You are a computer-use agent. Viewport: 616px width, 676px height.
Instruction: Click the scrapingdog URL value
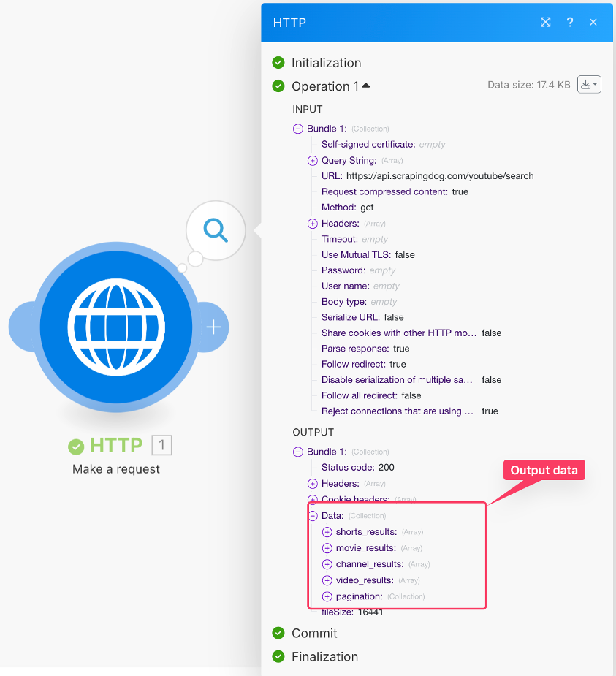pos(440,176)
